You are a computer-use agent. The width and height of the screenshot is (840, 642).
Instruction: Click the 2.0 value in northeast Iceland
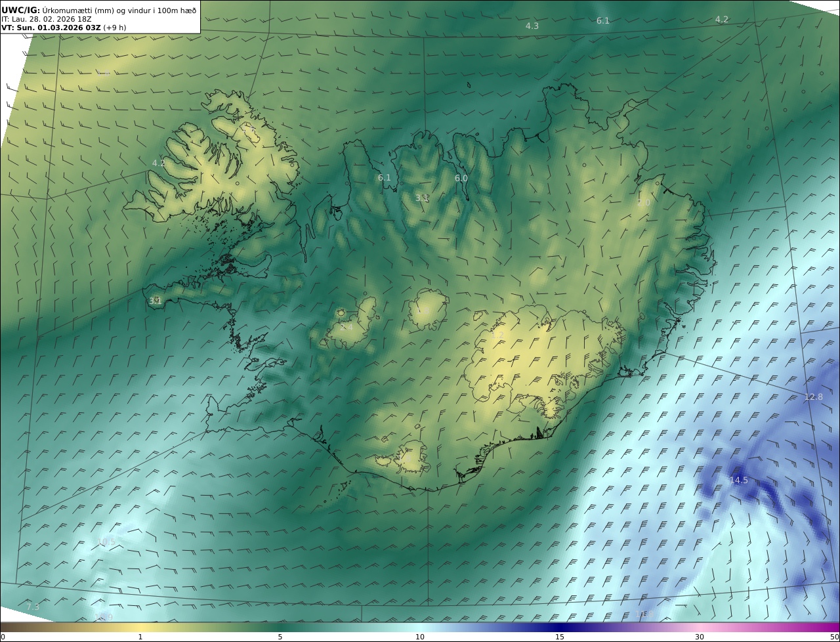point(644,203)
